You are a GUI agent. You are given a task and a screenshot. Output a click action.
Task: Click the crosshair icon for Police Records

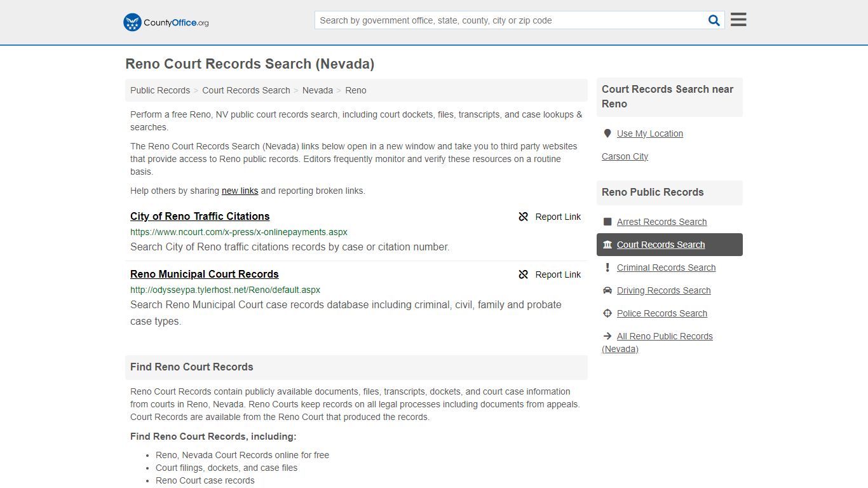[x=607, y=313]
